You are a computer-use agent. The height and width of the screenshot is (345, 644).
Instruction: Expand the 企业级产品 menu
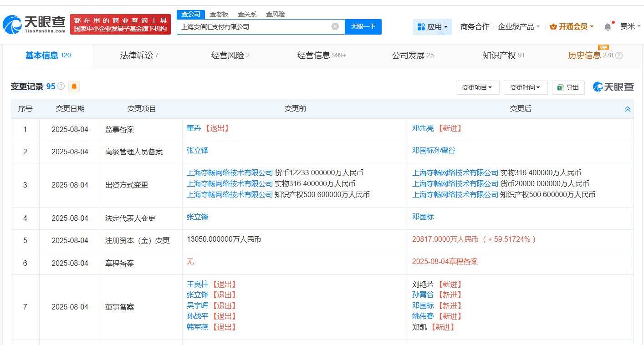(x=519, y=27)
